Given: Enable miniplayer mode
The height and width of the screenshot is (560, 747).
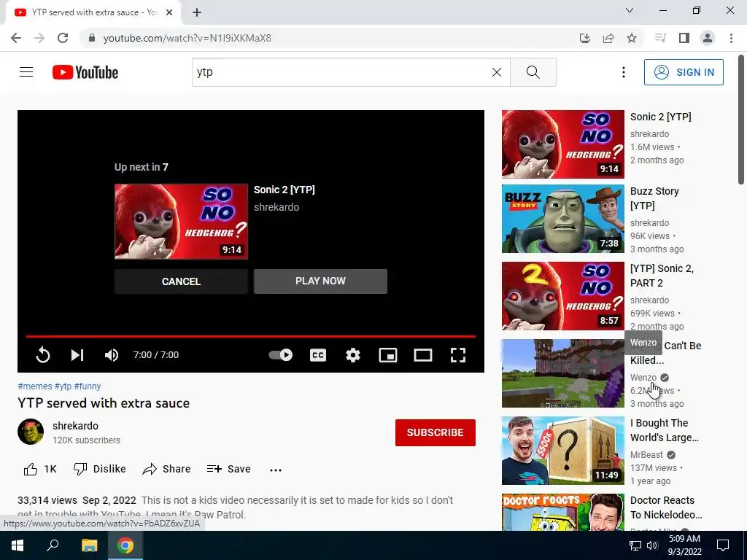Looking at the screenshot, I should pyautogui.click(x=388, y=355).
